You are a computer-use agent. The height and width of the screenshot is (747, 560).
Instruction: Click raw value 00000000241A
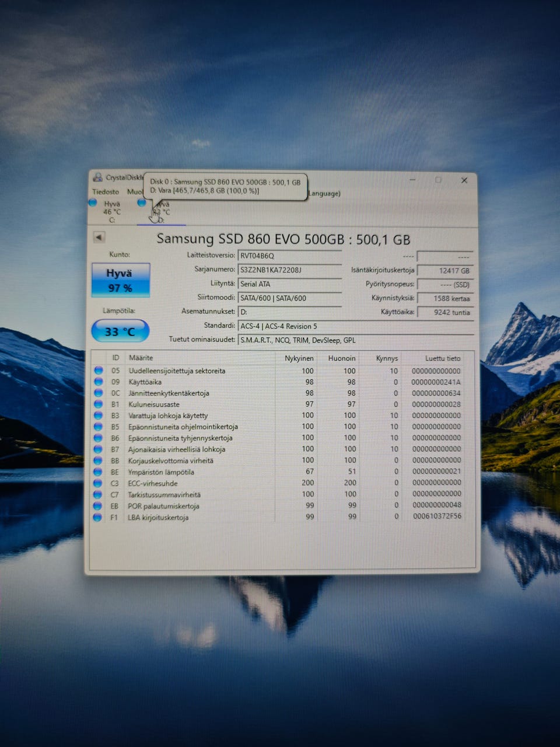click(x=436, y=382)
